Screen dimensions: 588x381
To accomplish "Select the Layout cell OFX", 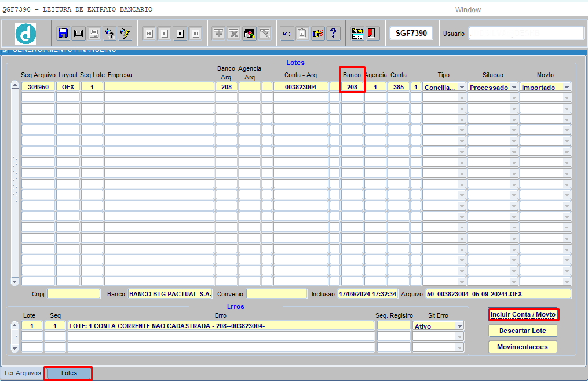I will (x=68, y=87).
